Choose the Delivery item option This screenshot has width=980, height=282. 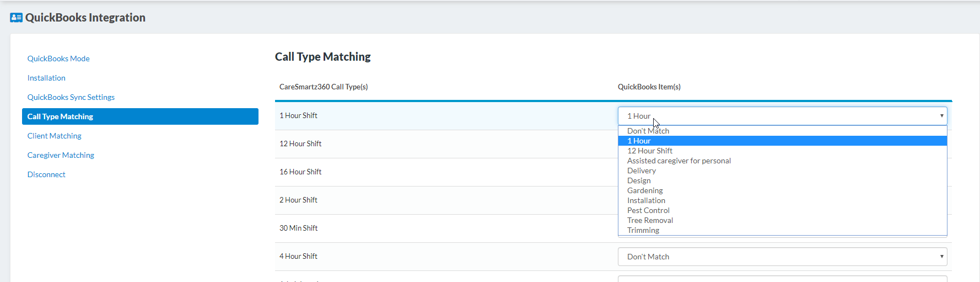pos(642,171)
